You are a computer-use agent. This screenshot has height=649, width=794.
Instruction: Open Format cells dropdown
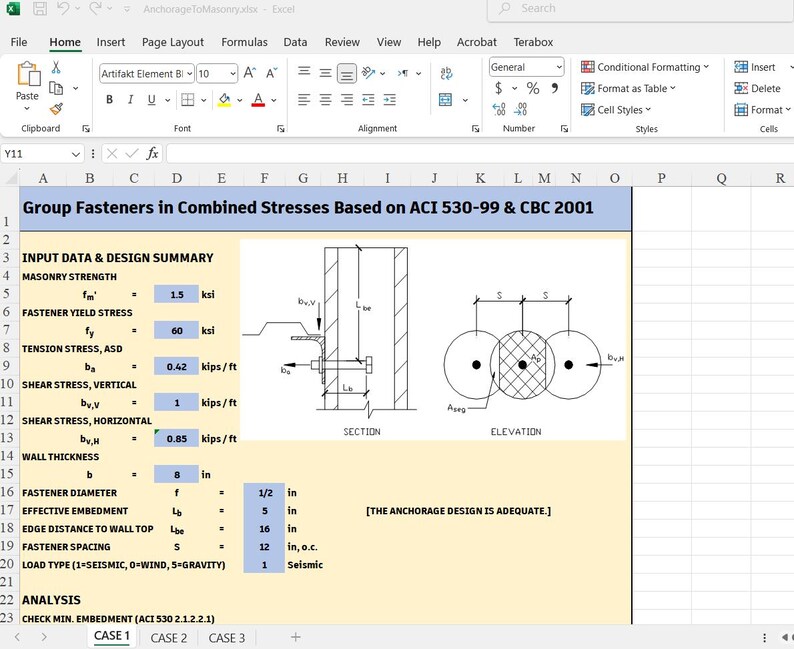point(763,110)
